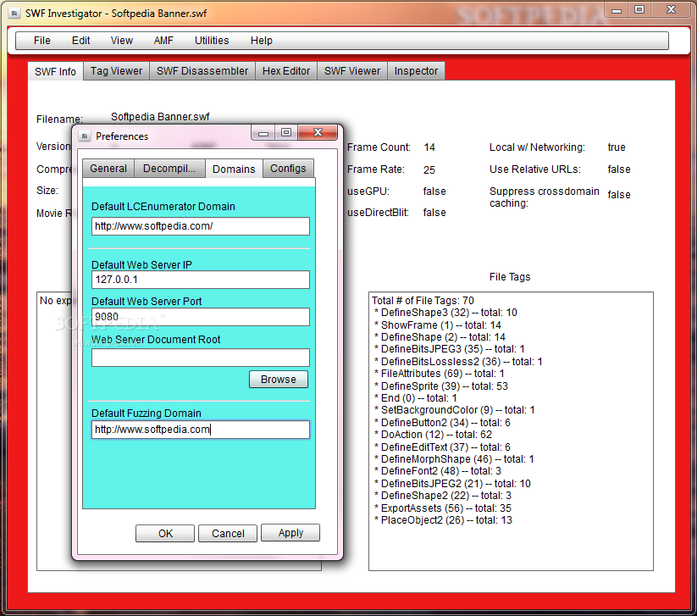697x616 pixels.
Task: Click the Apply button
Action: coord(290,533)
